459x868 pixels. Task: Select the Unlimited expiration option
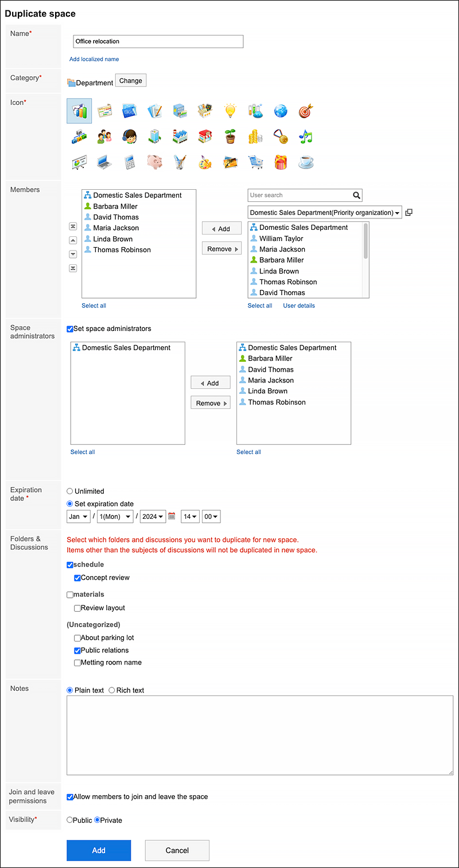(x=70, y=491)
